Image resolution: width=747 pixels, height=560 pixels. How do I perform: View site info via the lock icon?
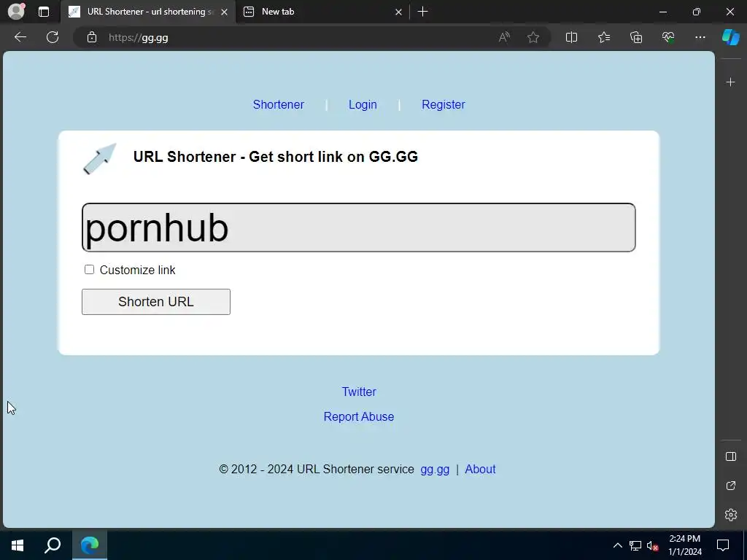point(92,37)
